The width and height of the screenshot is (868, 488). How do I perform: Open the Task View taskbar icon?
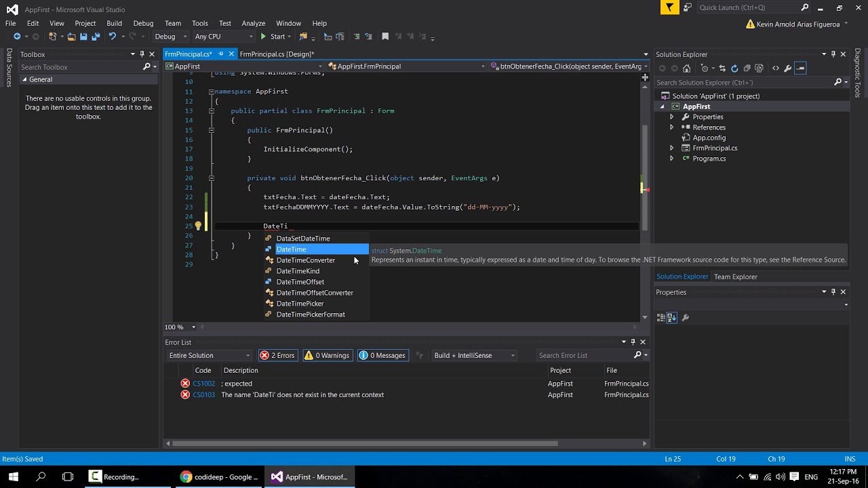pos(68,476)
